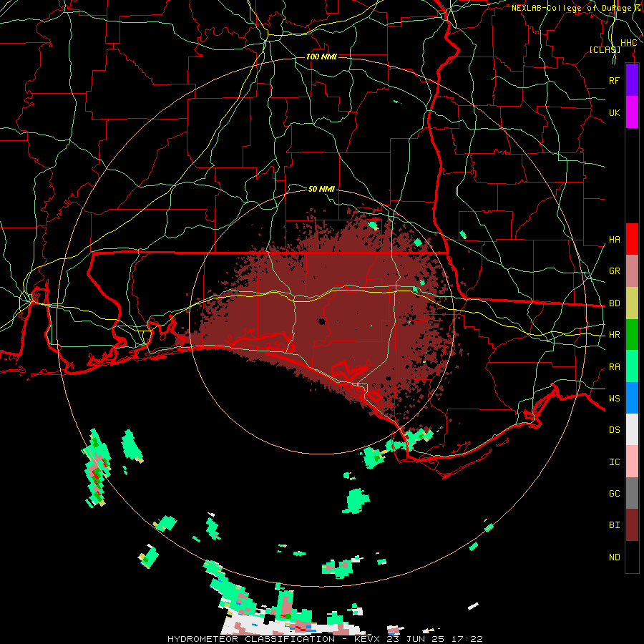Click the KEVX radar site identifier

[369, 639]
